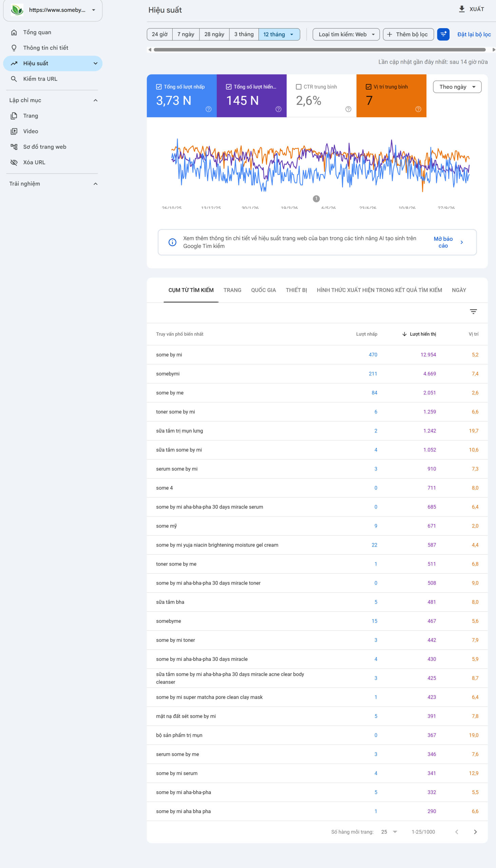Switch to the CỤM TỪ TÌM KIẾM tab
This screenshot has width=496, height=868.
click(x=191, y=290)
